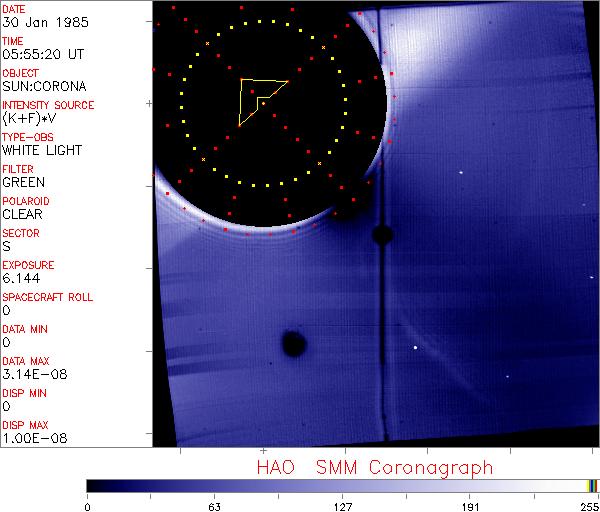
Task: Click the large dark blob in lower image
Action: 293,344
